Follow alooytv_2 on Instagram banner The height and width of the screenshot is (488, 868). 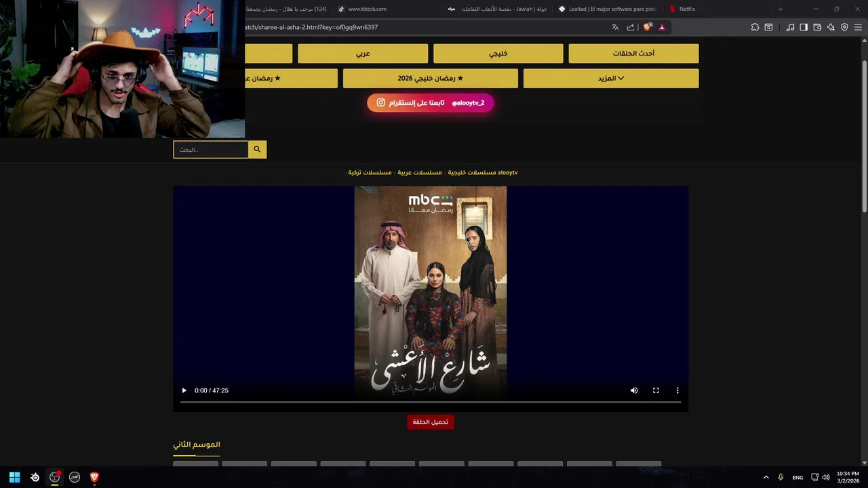pos(431,103)
